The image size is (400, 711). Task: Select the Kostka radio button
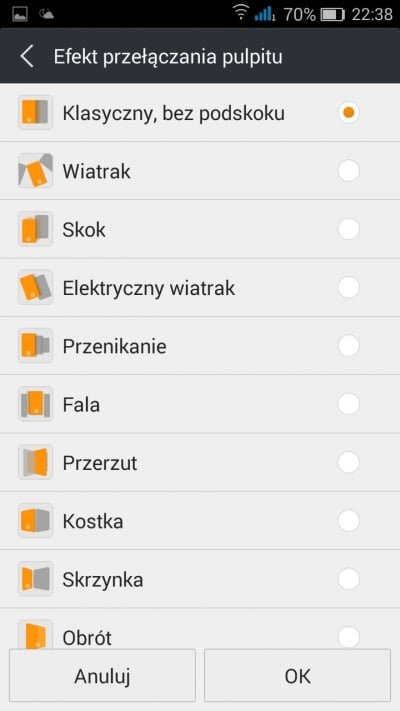348,521
